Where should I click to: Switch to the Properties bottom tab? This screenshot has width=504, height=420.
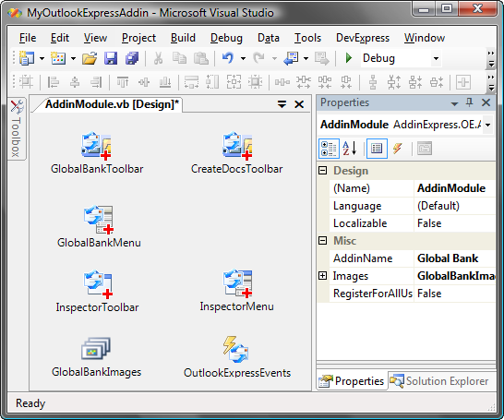pyautogui.click(x=352, y=381)
